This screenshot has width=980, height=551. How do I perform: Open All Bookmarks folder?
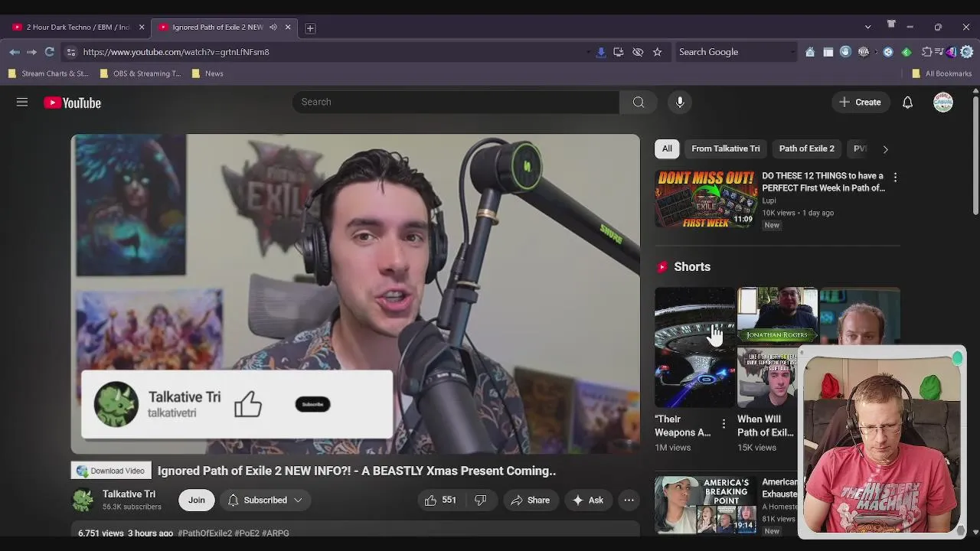tap(942, 73)
